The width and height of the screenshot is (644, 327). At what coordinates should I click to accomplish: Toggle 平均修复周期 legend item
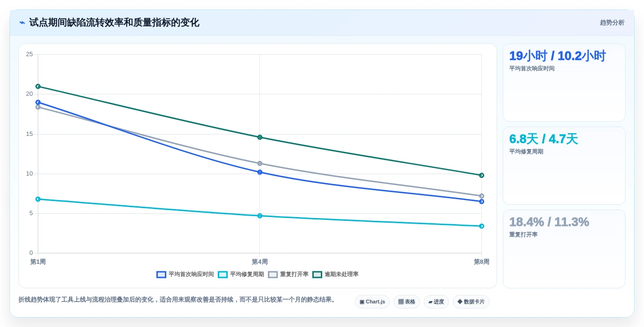(241, 274)
